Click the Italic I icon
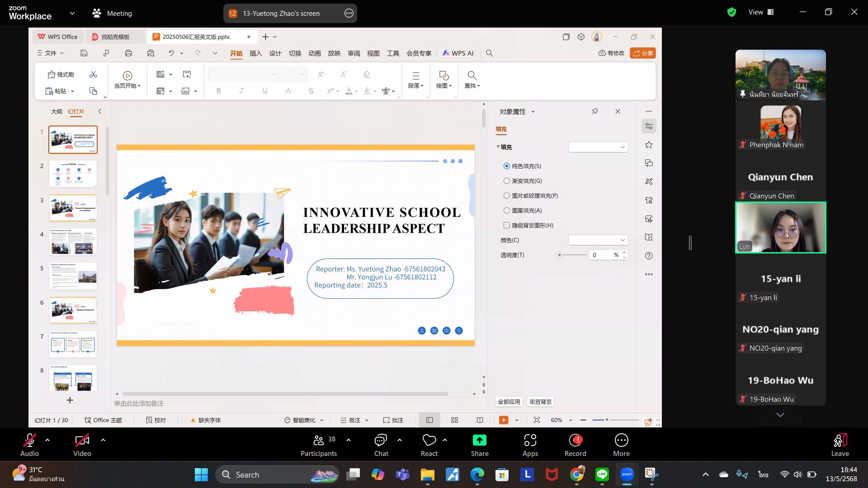 tap(241, 91)
